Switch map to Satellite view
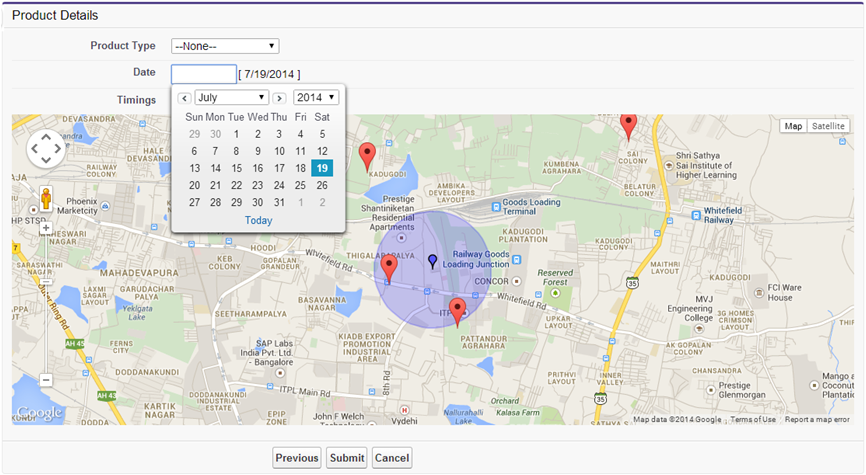 tap(828, 126)
